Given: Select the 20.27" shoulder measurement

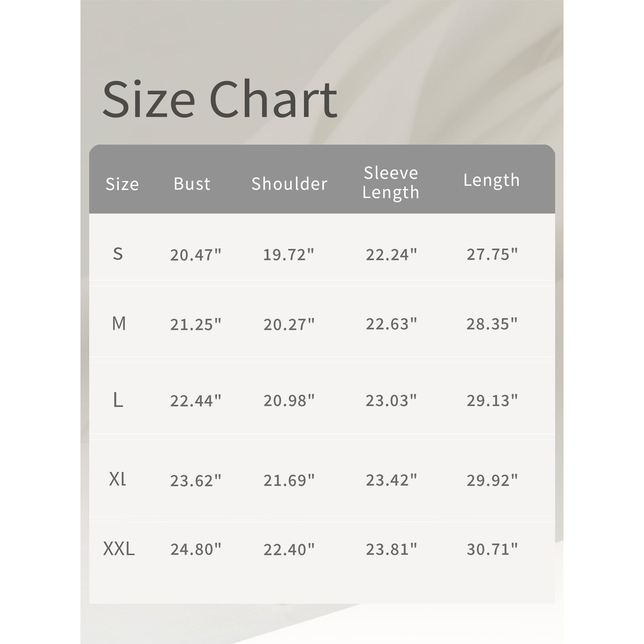Looking at the screenshot, I should coord(289,324).
